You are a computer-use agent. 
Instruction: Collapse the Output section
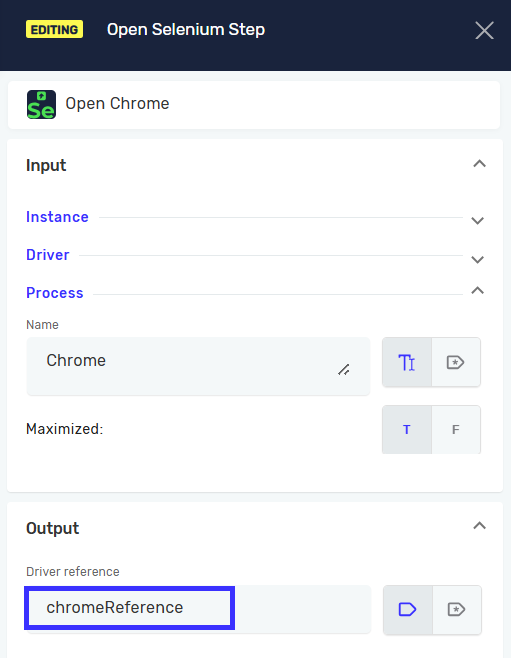pos(480,525)
